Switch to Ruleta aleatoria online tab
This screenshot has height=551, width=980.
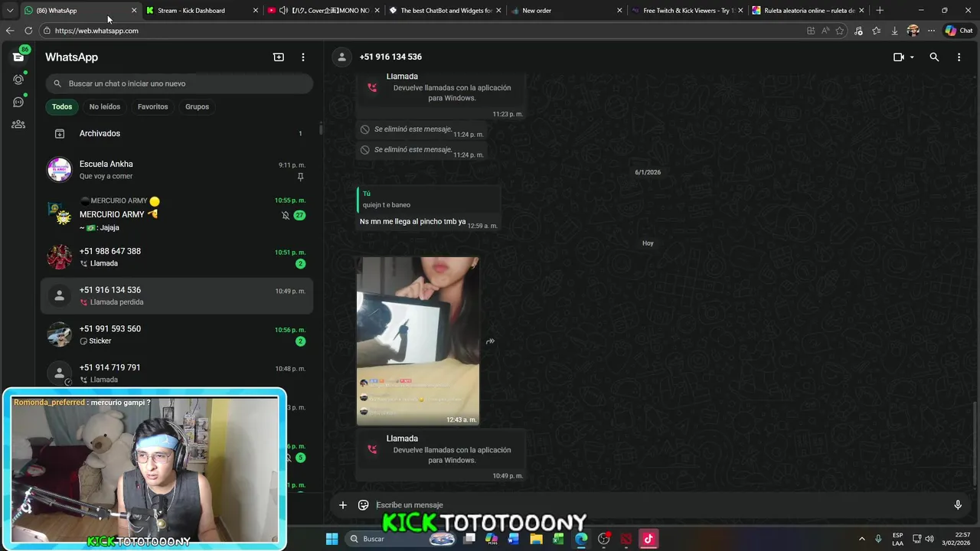[808, 11]
